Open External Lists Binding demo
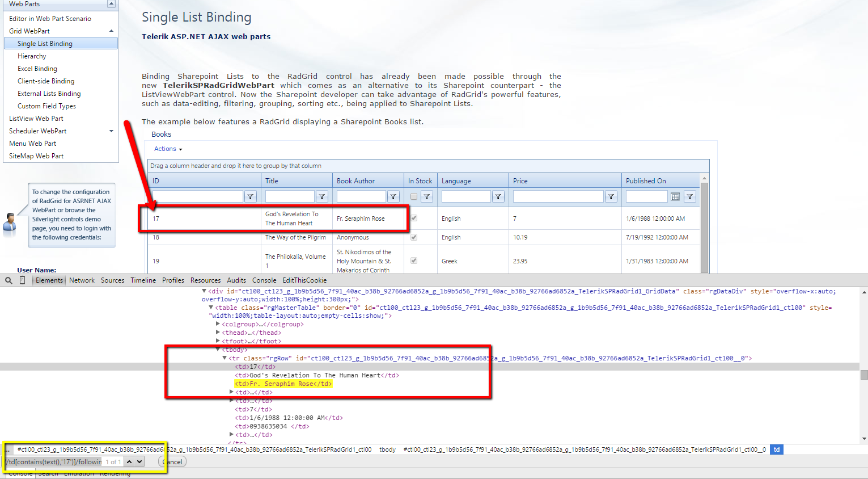The width and height of the screenshot is (868, 479). [49, 94]
